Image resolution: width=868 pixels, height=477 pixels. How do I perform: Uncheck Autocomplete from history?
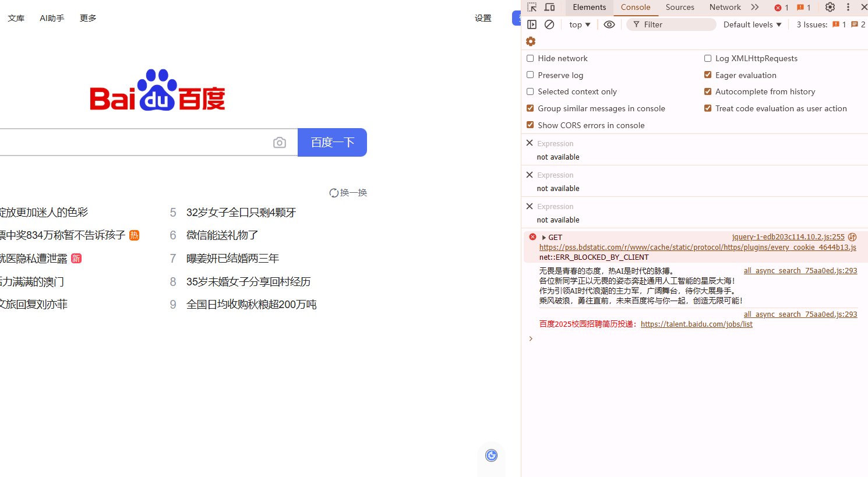click(708, 91)
